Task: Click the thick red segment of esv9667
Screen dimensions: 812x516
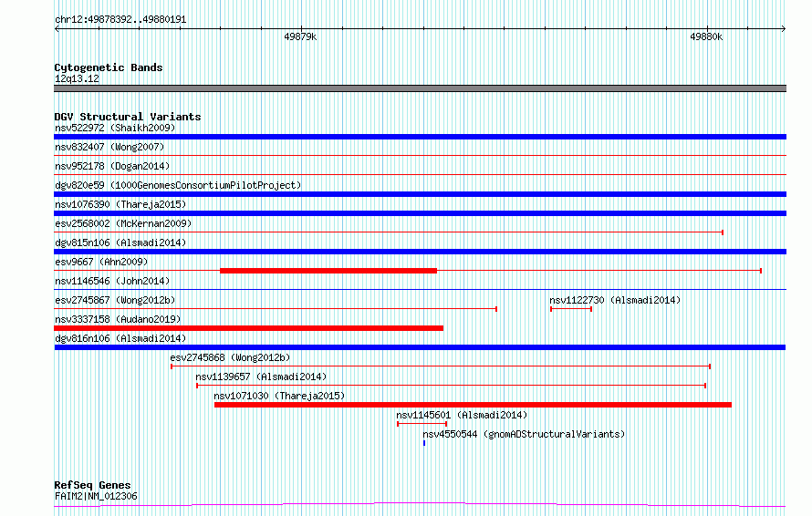Action: (328, 271)
